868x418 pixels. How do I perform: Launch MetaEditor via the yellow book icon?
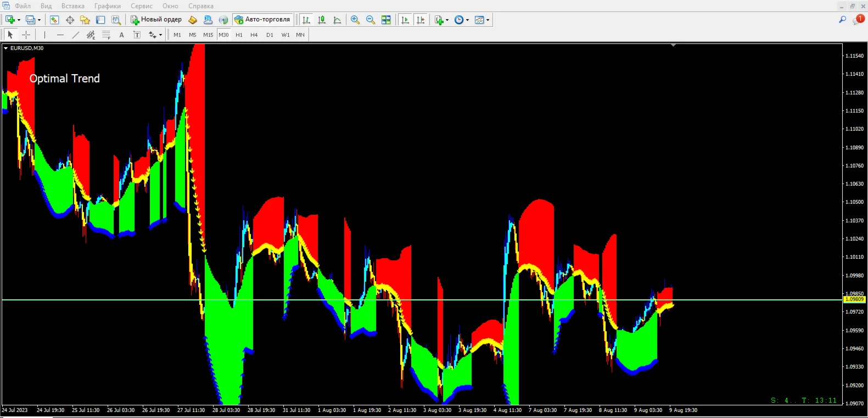click(x=193, y=20)
